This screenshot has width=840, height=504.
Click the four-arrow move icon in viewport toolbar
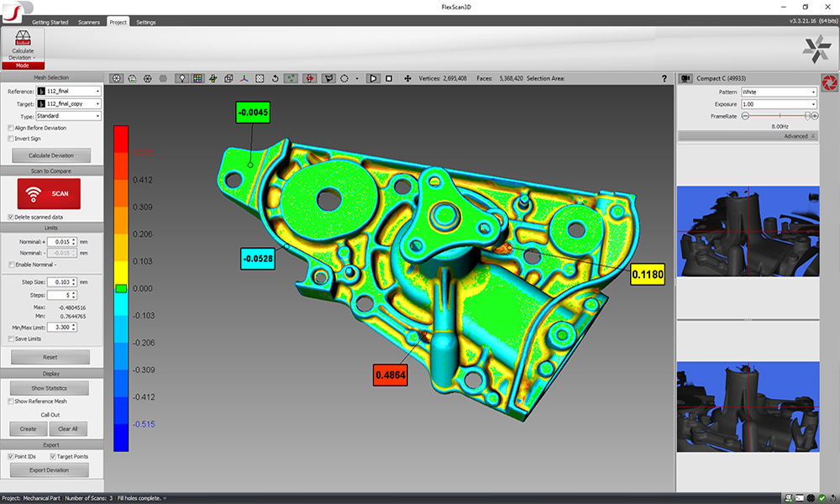pyautogui.click(x=408, y=78)
